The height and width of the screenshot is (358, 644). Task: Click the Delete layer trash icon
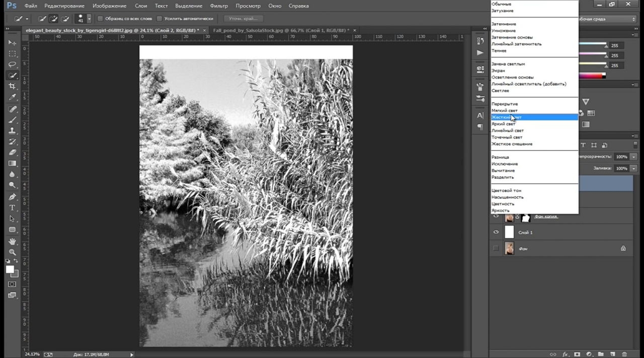[x=624, y=354]
